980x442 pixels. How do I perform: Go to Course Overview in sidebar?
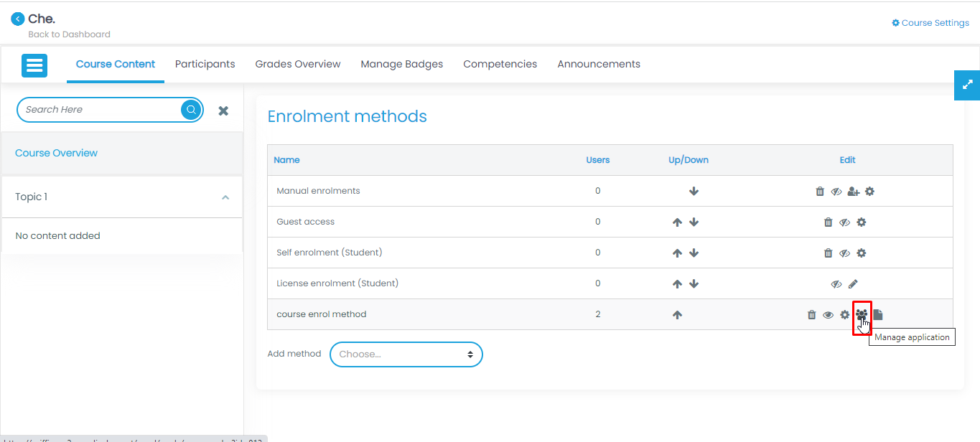[56, 153]
